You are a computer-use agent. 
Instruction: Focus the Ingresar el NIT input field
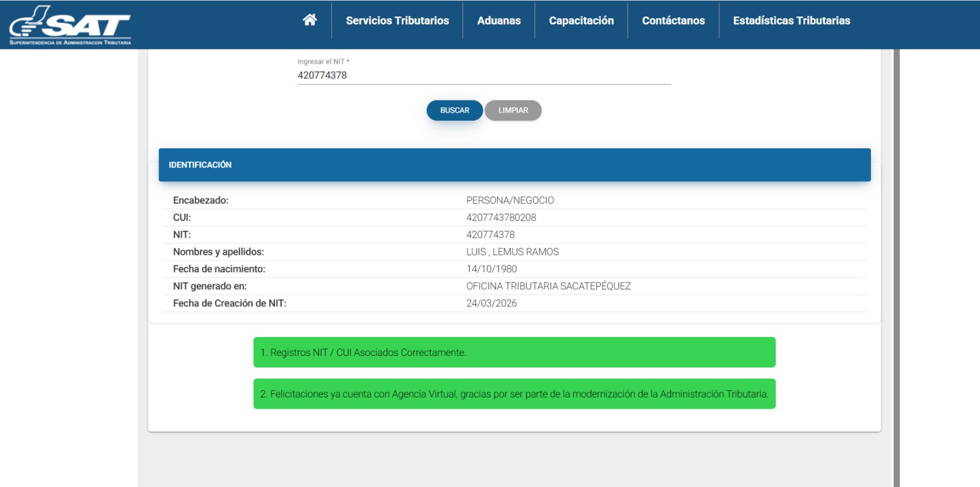[484, 75]
